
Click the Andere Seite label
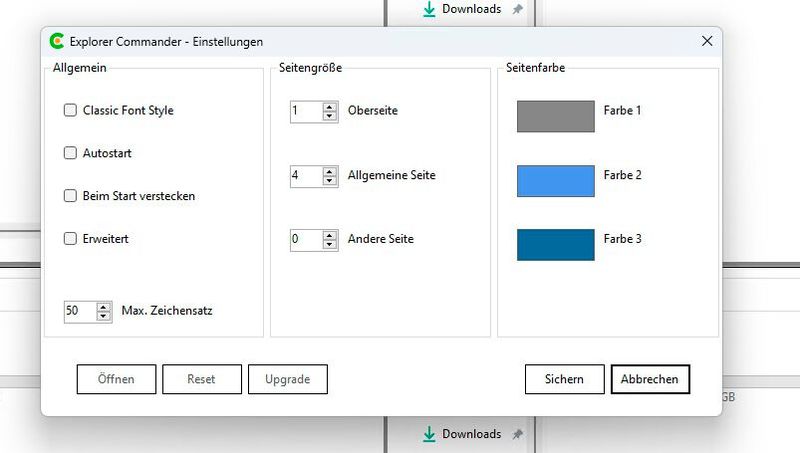pos(381,239)
